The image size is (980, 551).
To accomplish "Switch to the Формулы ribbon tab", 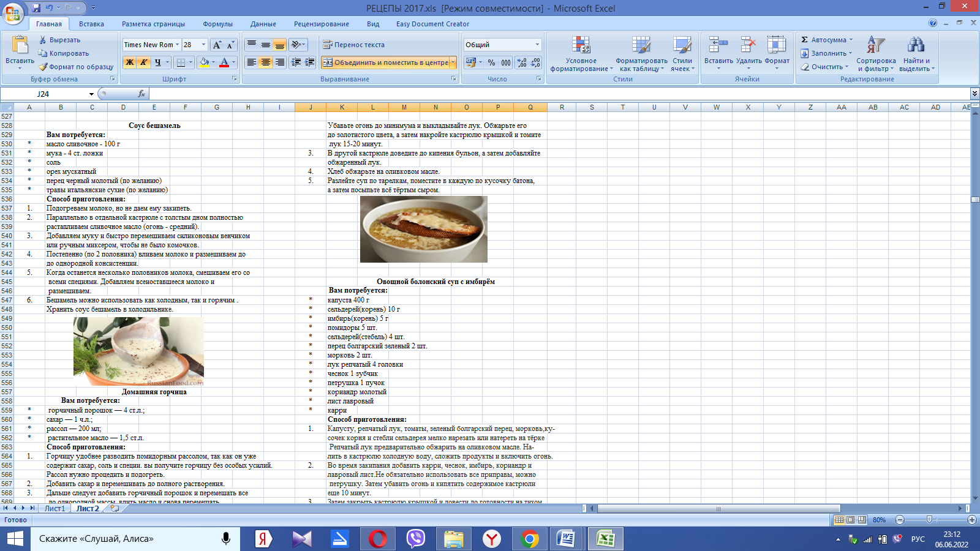I will pyautogui.click(x=217, y=24).
